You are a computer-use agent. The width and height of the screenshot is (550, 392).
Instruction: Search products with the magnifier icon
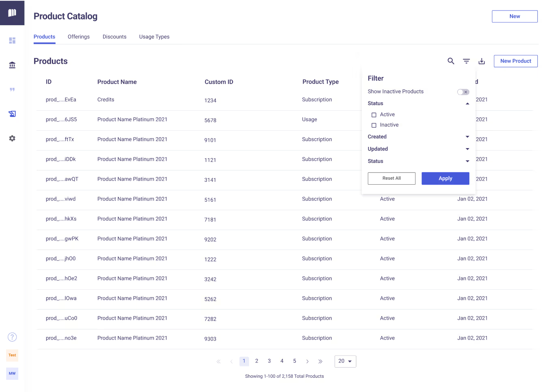click(x=451, y=61)
